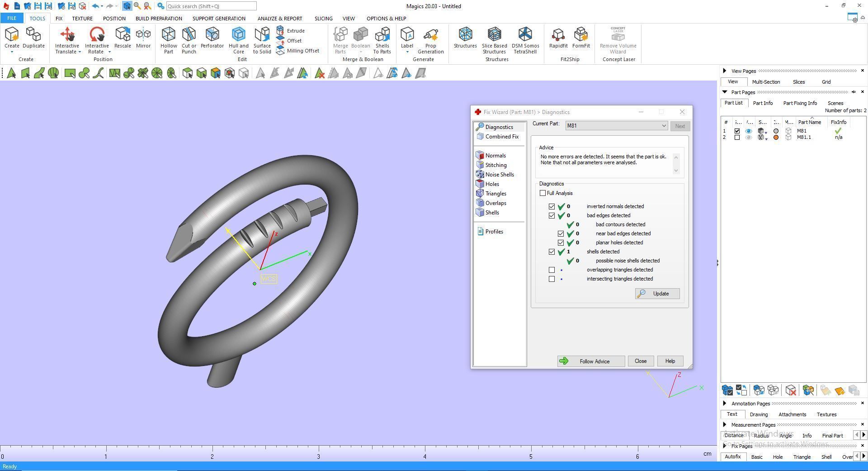This screenshot has height=471, width=868.
Task: Switch to the Part Fixing Info tab
Action: pos(800,103)
